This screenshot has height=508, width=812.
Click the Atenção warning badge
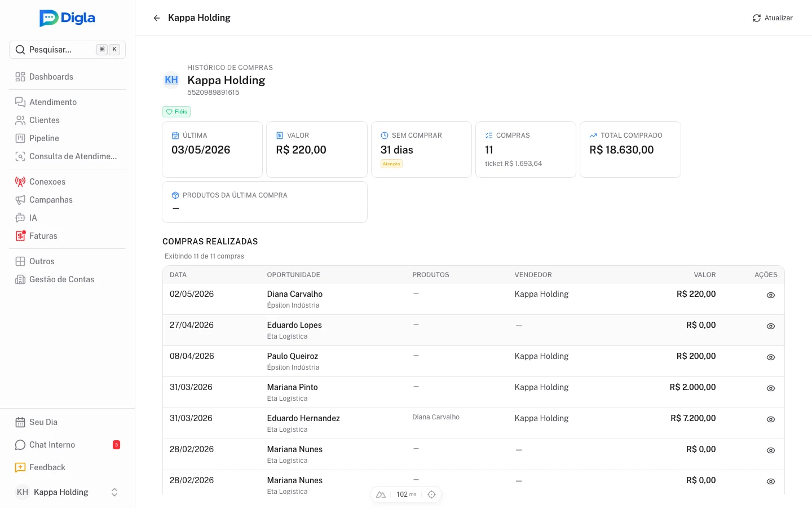[x=391, y=164]
